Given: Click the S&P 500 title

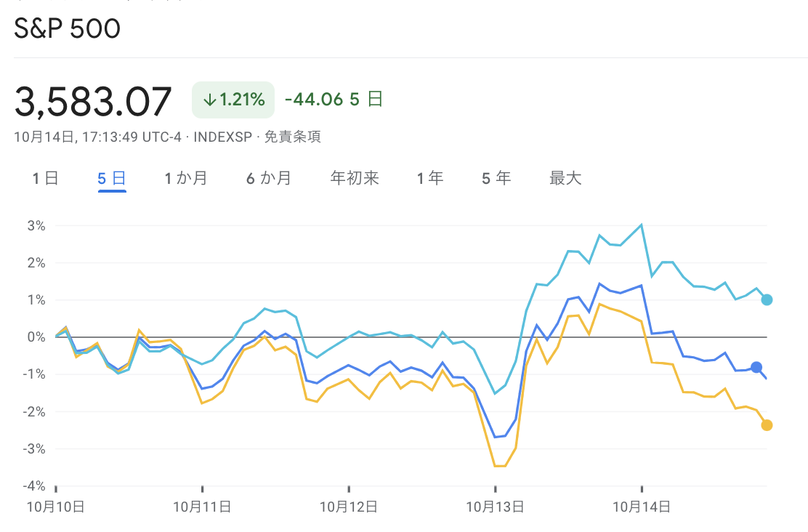Looking at the screenshot, I should click(x=67, y=28).
